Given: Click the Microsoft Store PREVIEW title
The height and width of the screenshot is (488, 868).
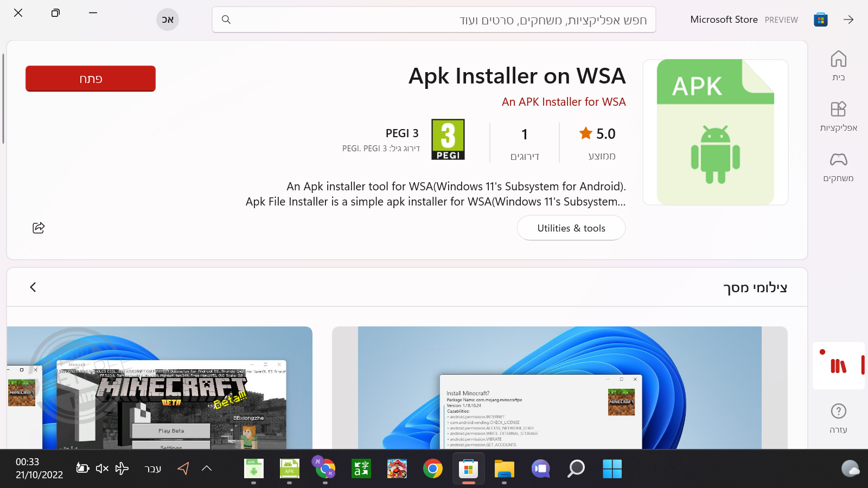Looking at the screenshot, I should pos(744,20).
